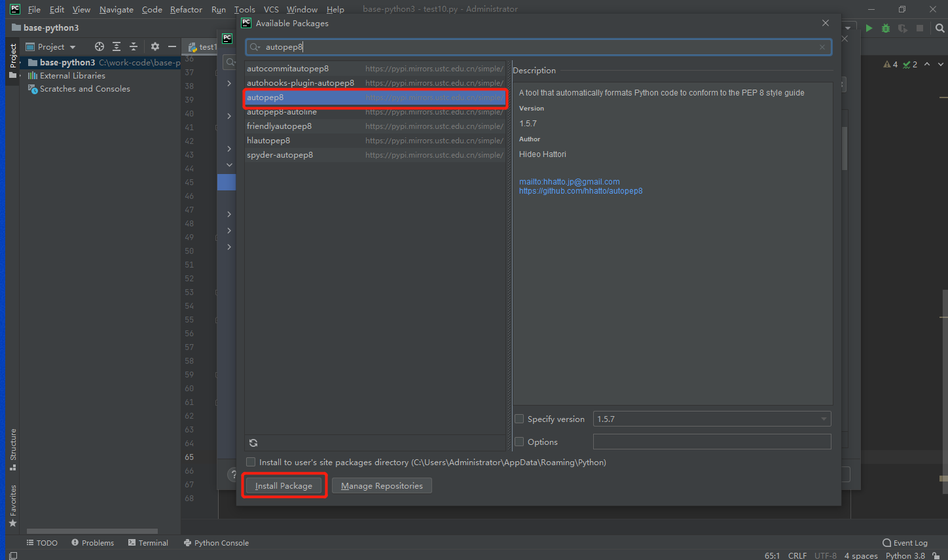The height and width of the screenshot is (560, 948).
Task: Open the Favorites side tab
Action: pyautogui.click(x=12, y=506)
